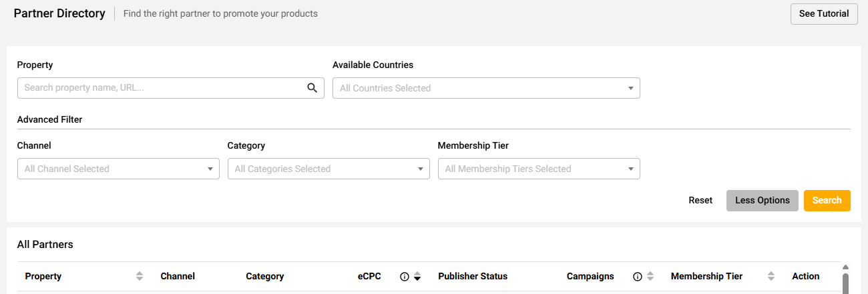This screenshot has width=868, height=294.
Task: Sort by Membership Tier using sort arrows
Action: point(771,276)
